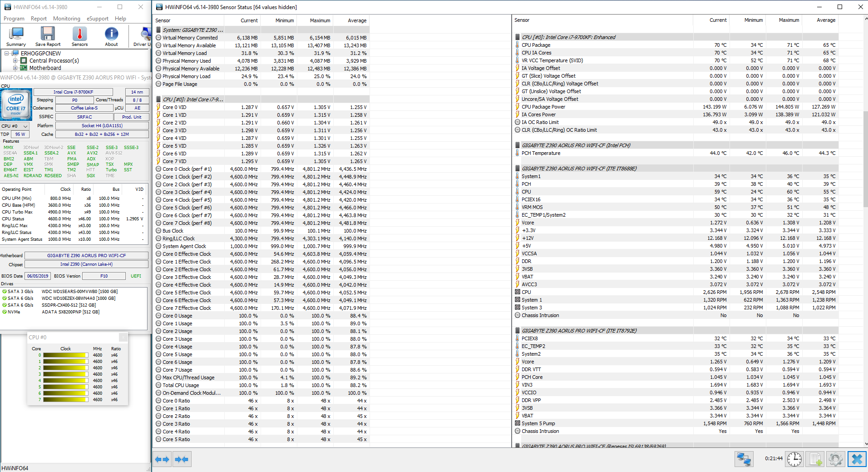Expand the Central Processor(s) tree node
The width and height of the screenshot is (868, 472).
(x=15, y=60)
